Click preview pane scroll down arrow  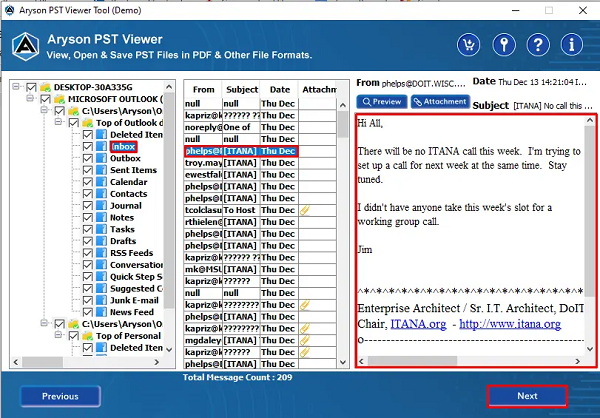[x=590, y=349]
